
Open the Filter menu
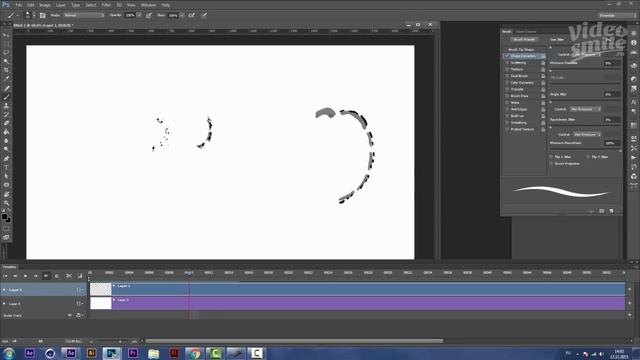click(106, 5)
